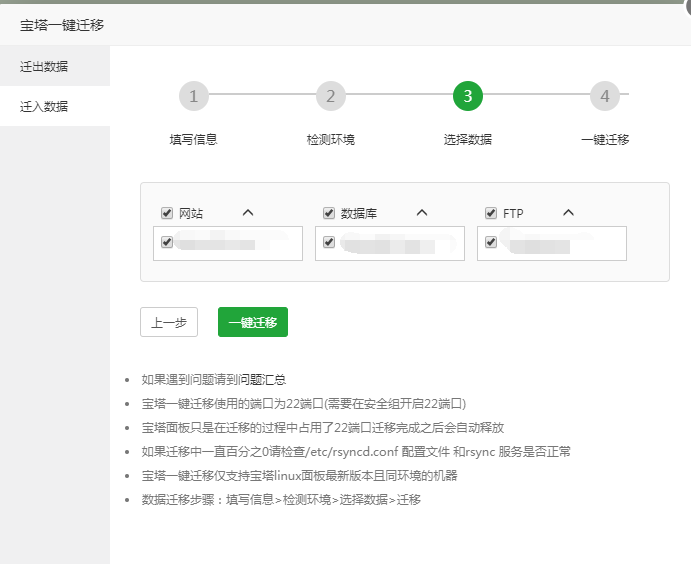
Task: Select the 迁入数据 sidebar tab
Action: click(55, 106)
